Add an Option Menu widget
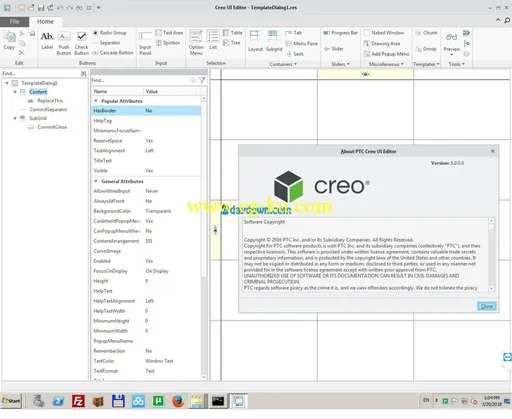Image resolution: width=512 pixels, height=419 pixels. 196,42
